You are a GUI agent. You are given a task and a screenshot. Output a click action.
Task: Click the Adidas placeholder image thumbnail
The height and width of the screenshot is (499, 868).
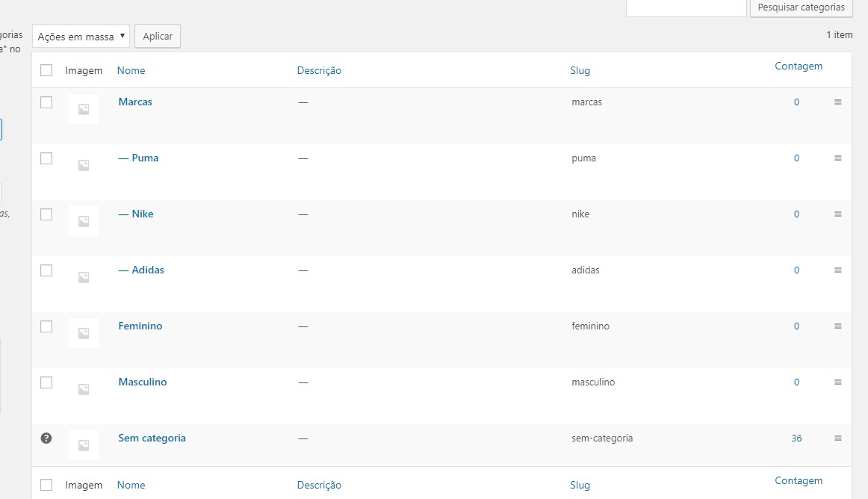click(84, 277)
